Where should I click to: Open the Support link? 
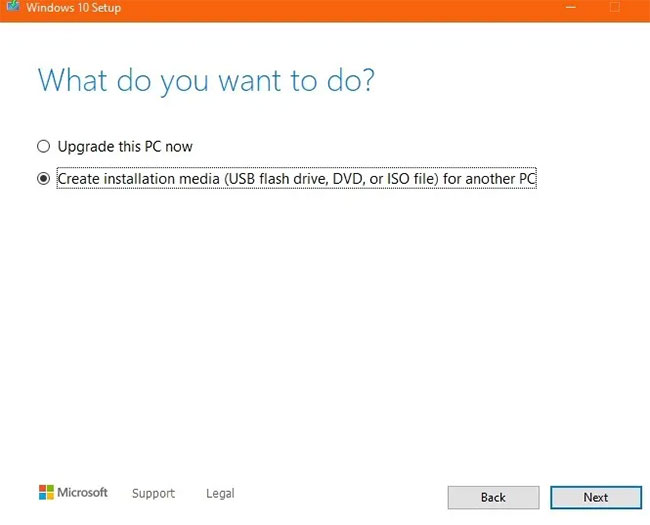[x=153, y=493]
